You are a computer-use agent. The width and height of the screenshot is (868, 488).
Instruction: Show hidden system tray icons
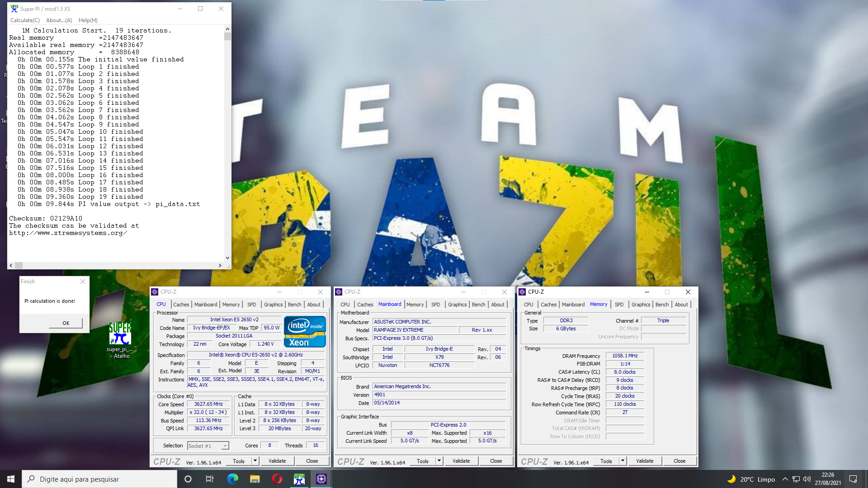[x=785, y=479]
